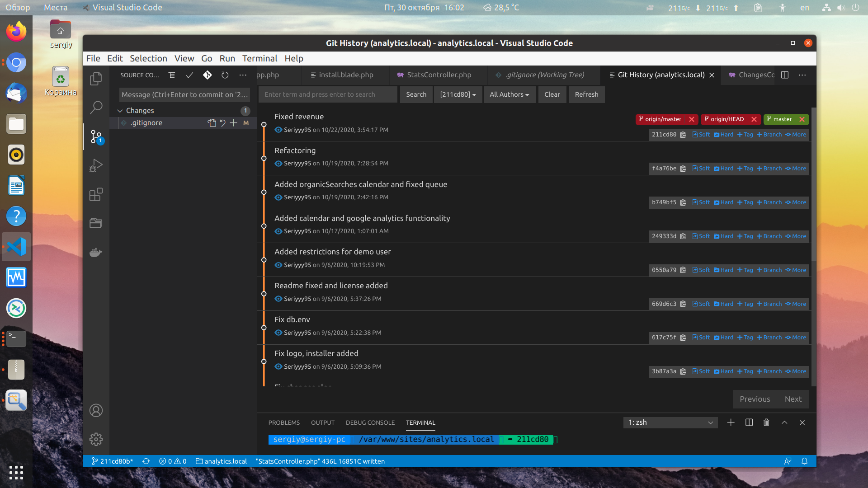The width and height of the screenshot is (868, 488).
Task: Refresh Source Control with the circular arrow
Action: coord(225,75)
